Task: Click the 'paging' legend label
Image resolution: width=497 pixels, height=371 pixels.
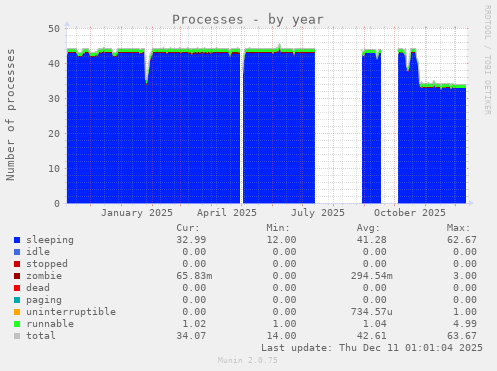Action: tap(44, 300)
